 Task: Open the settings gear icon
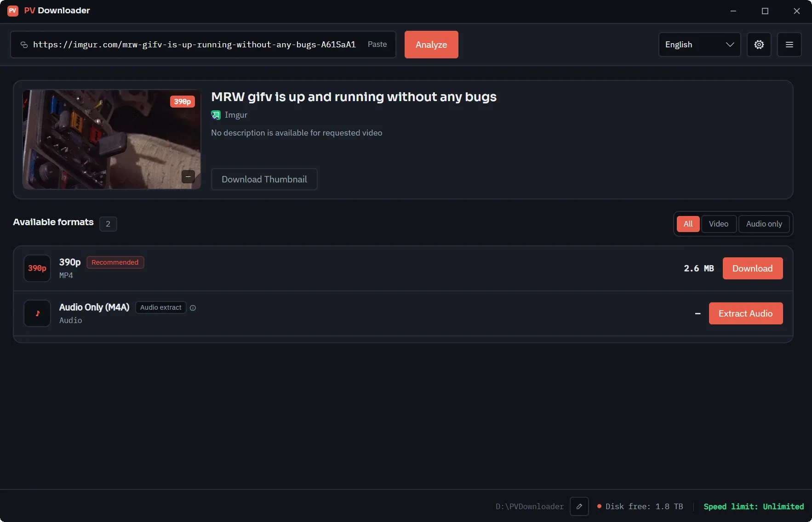point(759,45)
